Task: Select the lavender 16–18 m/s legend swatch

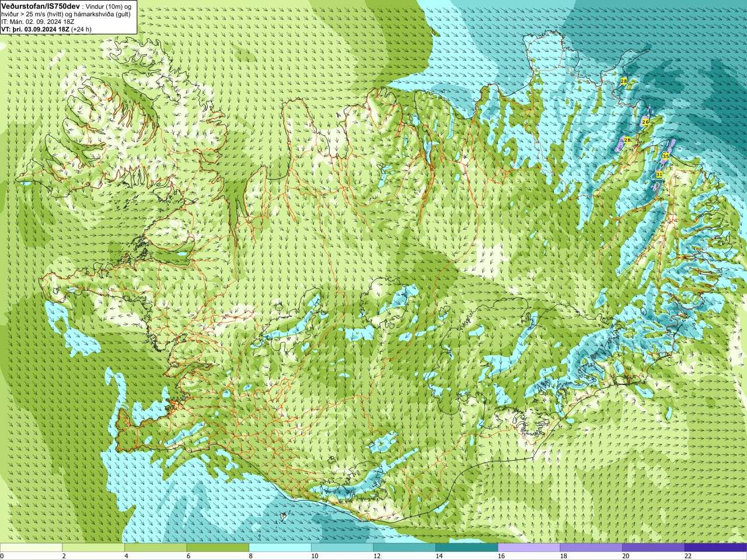Action: point(529,548)
